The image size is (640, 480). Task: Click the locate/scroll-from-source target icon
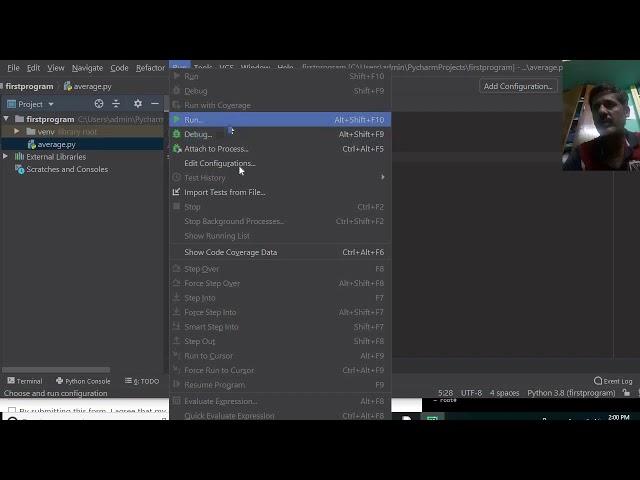point(99,104)
